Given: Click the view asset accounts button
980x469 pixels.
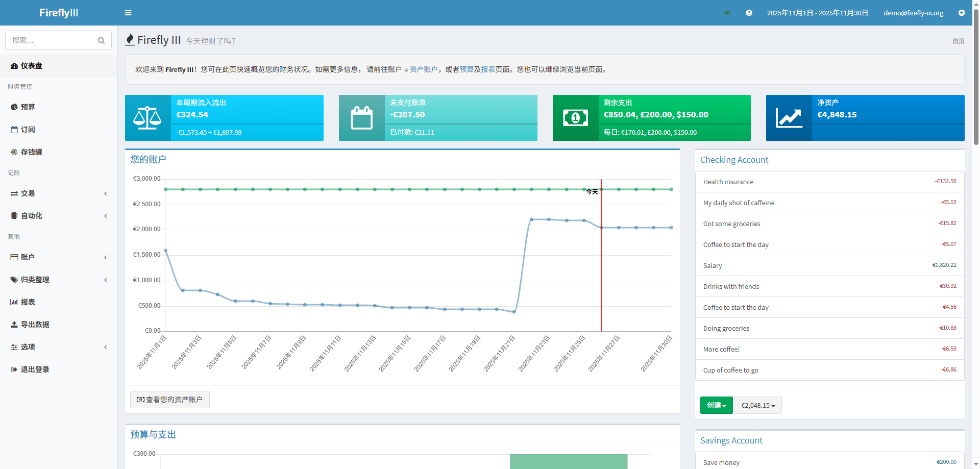Looking at the screenshot, I should point(170,400).
